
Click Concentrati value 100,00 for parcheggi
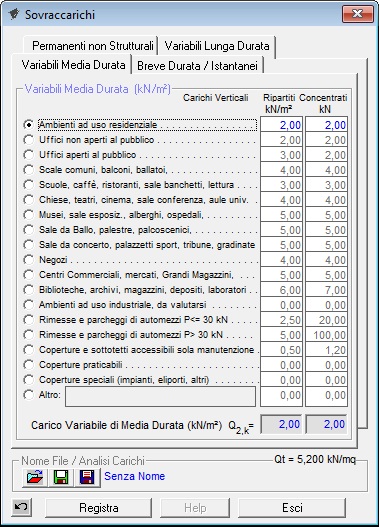(326, 335)
